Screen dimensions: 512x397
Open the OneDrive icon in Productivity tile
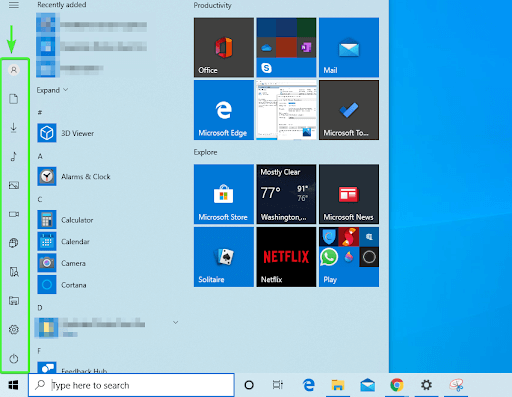[x=266, y=48]
